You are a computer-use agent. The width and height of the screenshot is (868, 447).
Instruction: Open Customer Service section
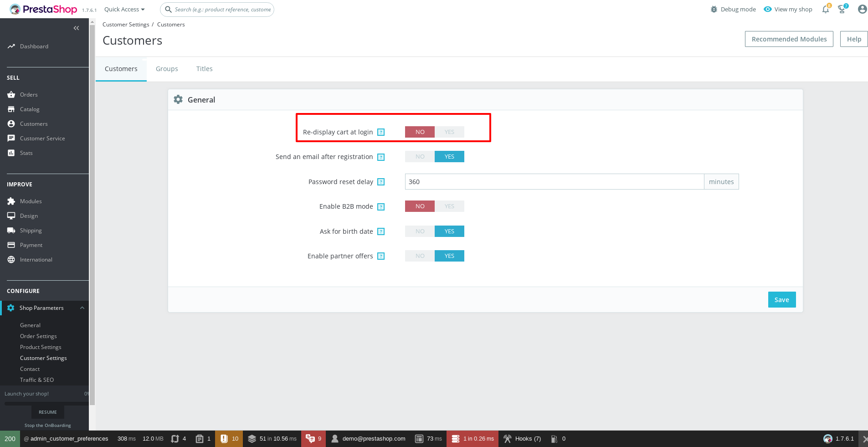[x=42, y=139]
